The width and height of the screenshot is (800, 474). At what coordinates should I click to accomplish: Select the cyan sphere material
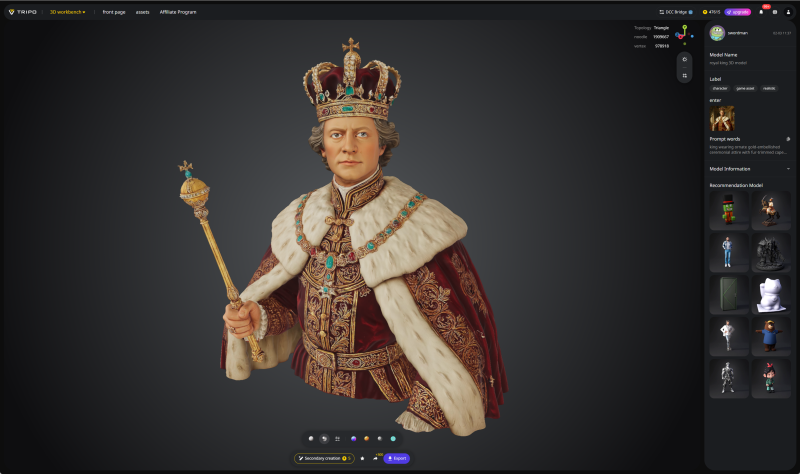pyautogui.click(x=393, y=438)
